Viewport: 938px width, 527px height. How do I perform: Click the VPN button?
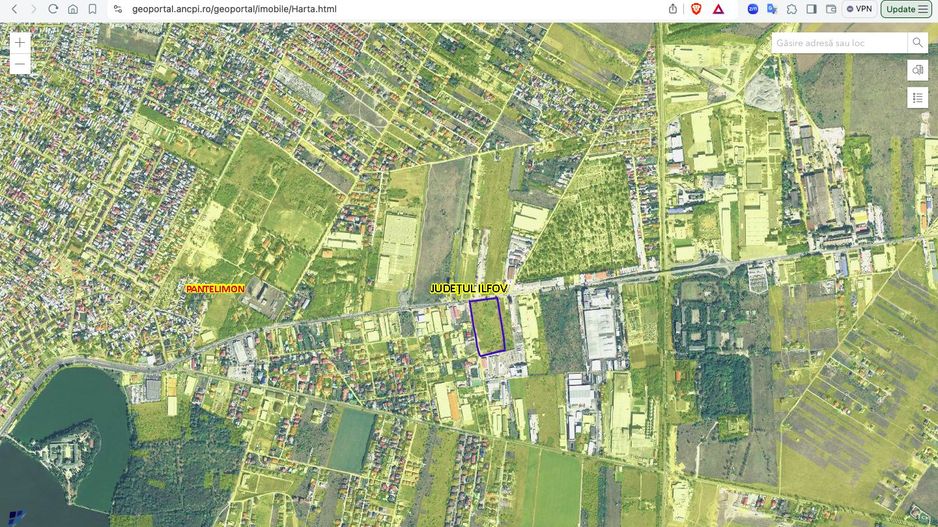click(x=859, y=9)
